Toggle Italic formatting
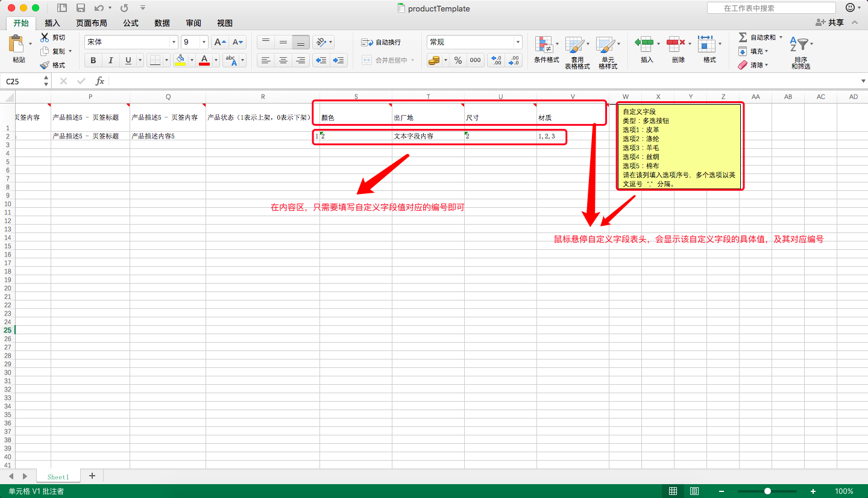This screenshot has width=868, height=498. [110, 60]
